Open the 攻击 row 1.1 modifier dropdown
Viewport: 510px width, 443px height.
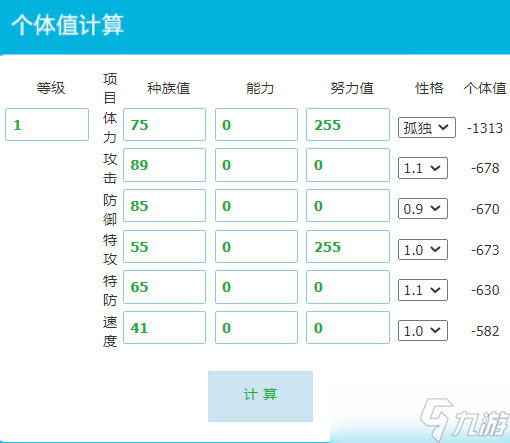tap(423, 168)
